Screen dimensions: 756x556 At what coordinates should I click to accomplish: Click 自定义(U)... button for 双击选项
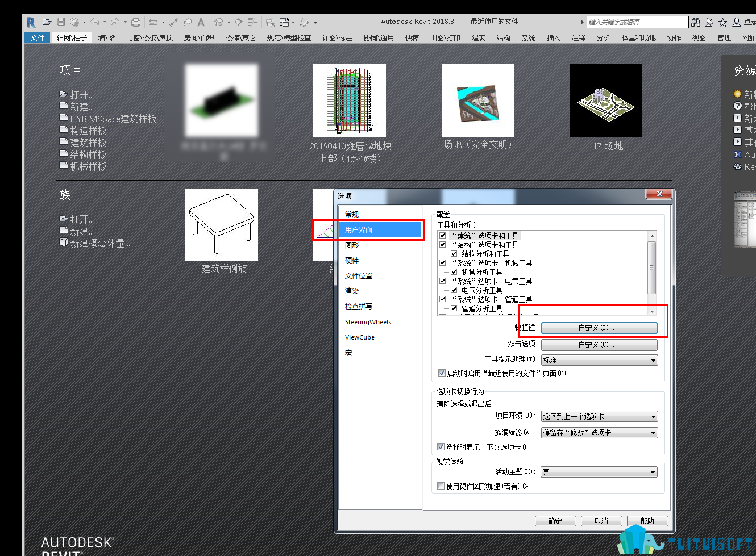[x=599, y=345]
